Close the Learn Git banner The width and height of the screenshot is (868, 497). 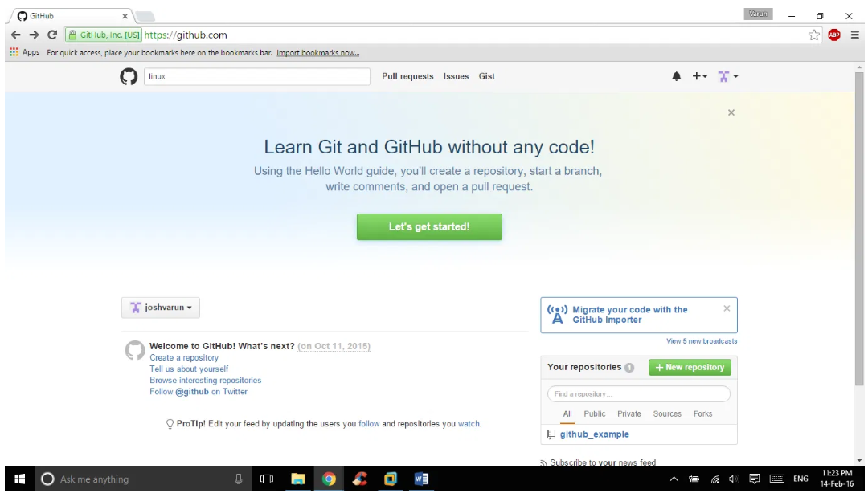point(731,112)
